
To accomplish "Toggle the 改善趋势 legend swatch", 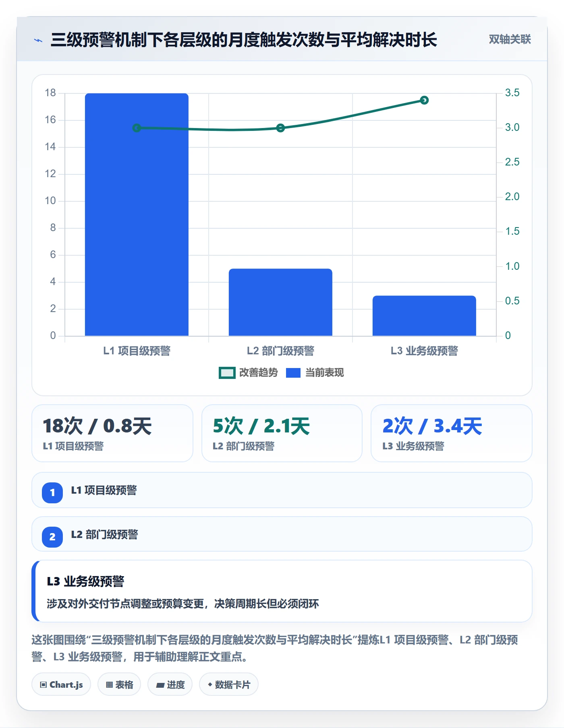I will 227,373.
